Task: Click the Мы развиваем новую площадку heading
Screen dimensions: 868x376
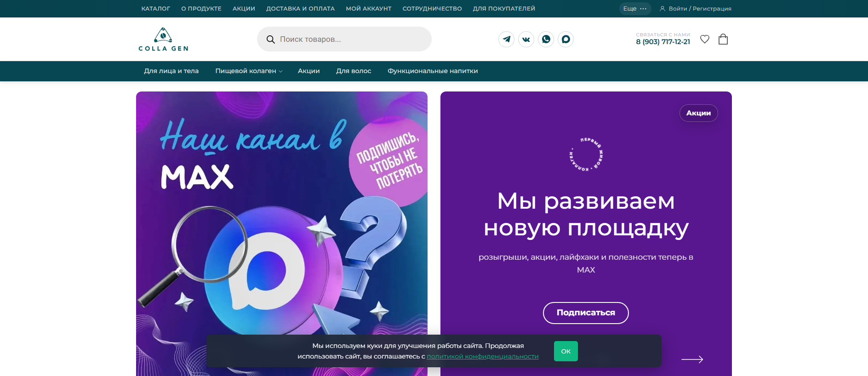Action: tap(586, 214)
